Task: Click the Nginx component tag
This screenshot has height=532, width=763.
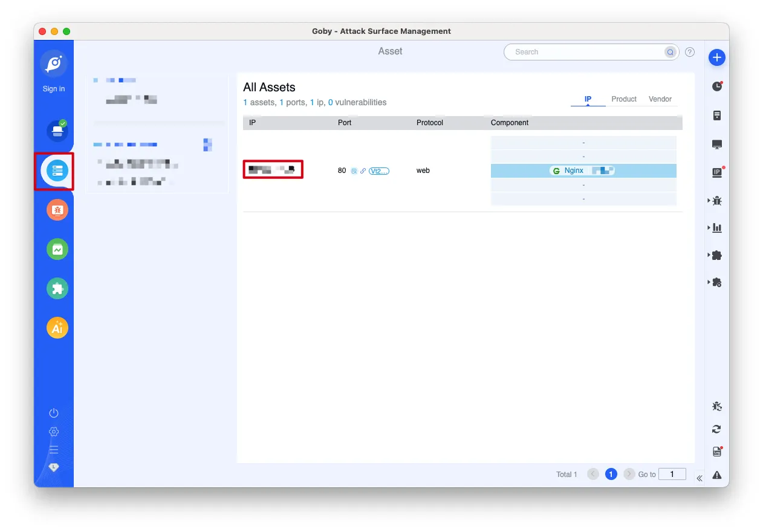Action: click(x=574, y=171)
